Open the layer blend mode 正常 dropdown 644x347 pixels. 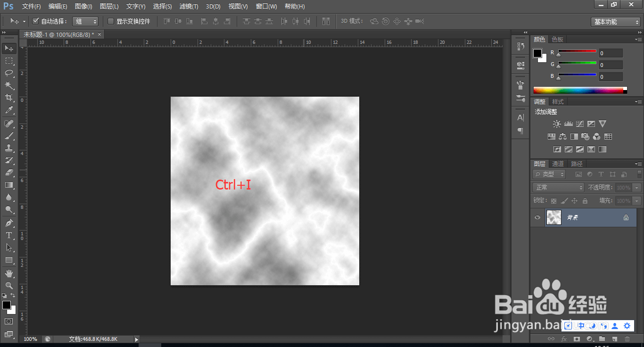coord(559,188)
